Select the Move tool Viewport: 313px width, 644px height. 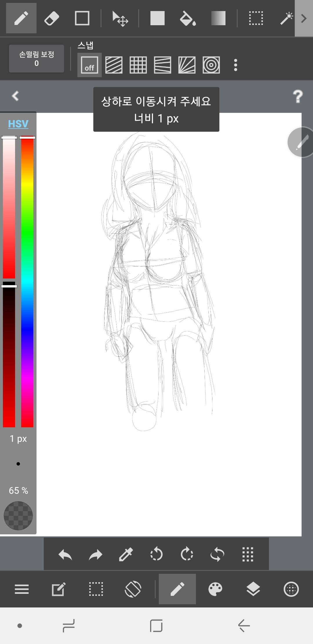(x=120, y=19)
